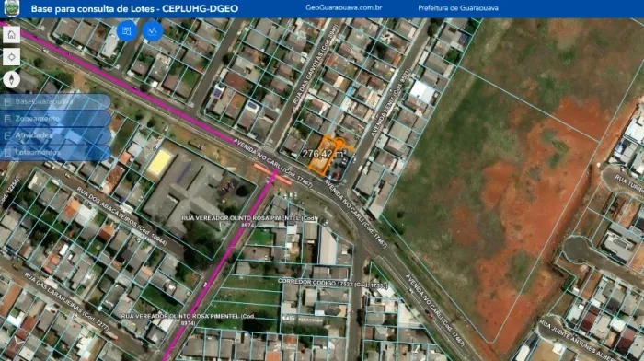Click the municipal coat of arms logo

coord(11,8)
